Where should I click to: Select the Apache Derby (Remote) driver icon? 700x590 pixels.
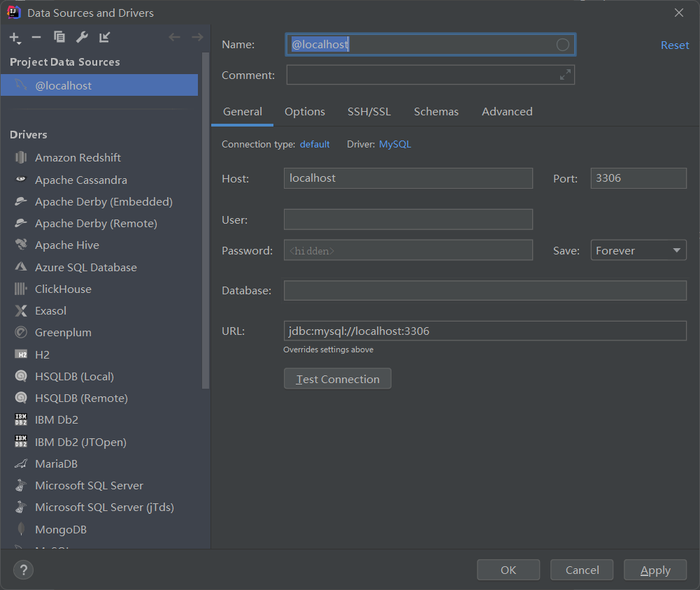click(20, 223)
